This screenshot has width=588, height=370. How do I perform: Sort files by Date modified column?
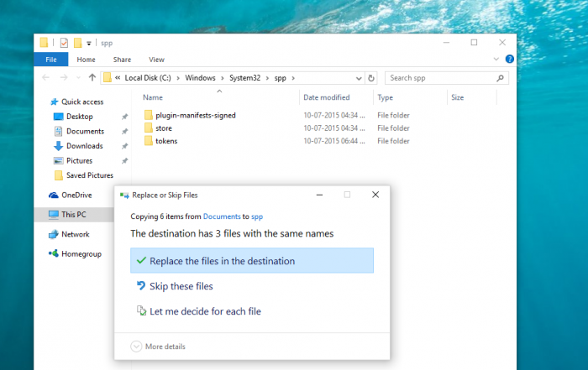click(x=327, y=97)
